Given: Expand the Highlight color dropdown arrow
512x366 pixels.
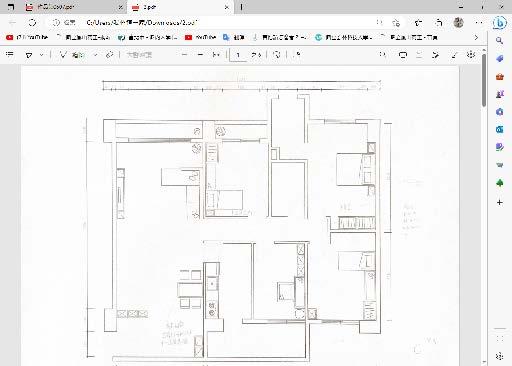Looking at the screenshot, I should click(42, 55).
